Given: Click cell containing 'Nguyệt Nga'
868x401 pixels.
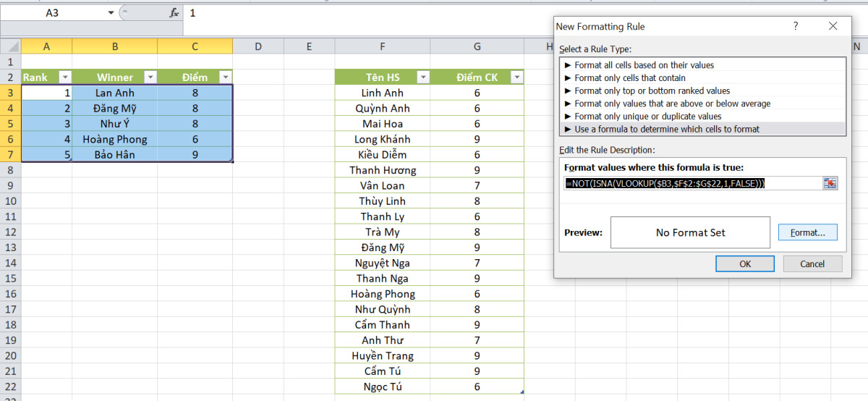Looking at the screenshot, I should (x=382, y=263).
